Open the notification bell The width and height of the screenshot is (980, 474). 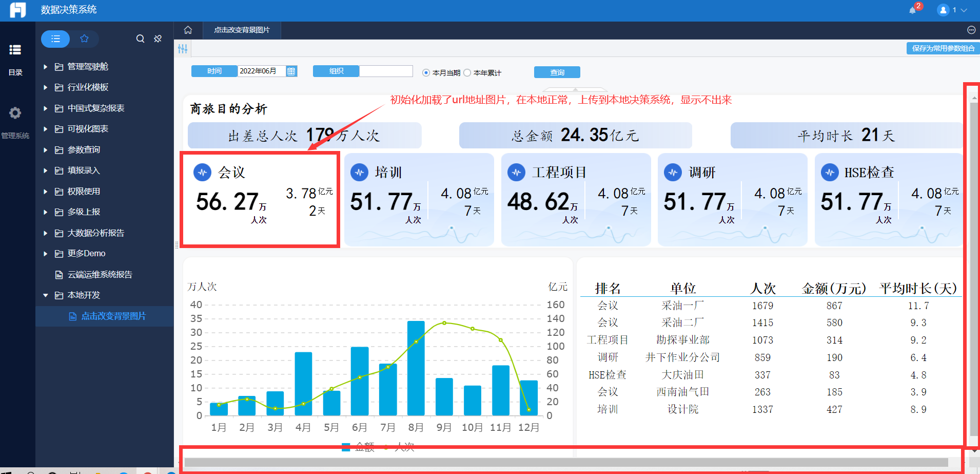click(x=912, y=10)
